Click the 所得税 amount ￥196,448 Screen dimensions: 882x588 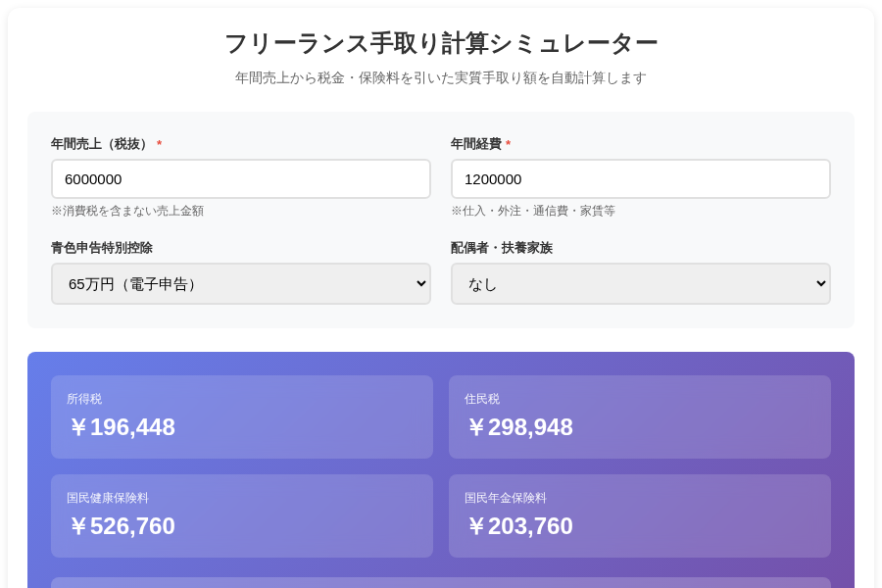(x=122, y=427)
